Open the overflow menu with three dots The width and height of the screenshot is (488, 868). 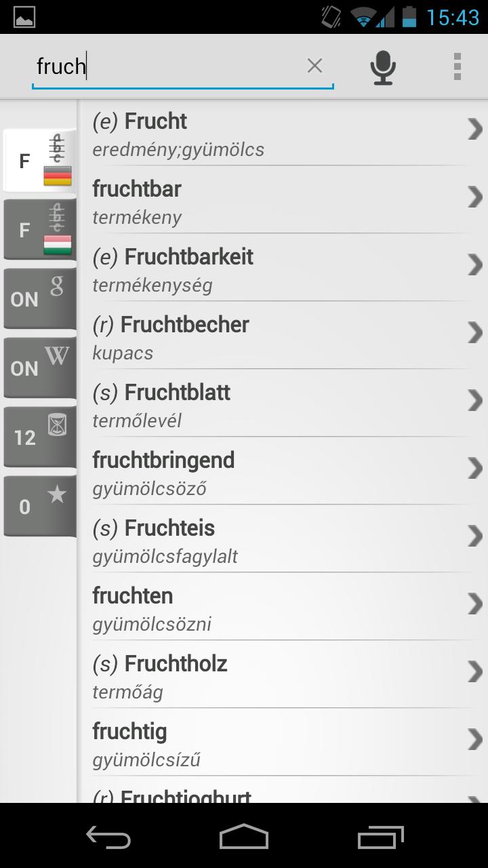pyautogui.click(x=457, y=66)
